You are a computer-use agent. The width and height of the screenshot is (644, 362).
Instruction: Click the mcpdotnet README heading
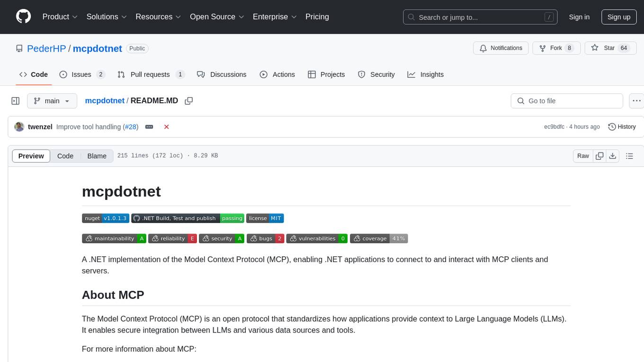(x=121, y=191)
